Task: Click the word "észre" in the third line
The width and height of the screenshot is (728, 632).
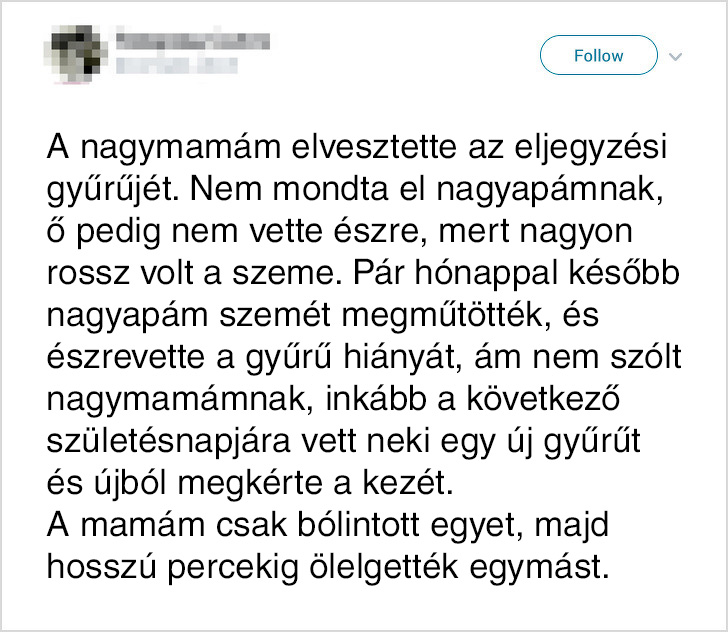Action: click(385, 228)
